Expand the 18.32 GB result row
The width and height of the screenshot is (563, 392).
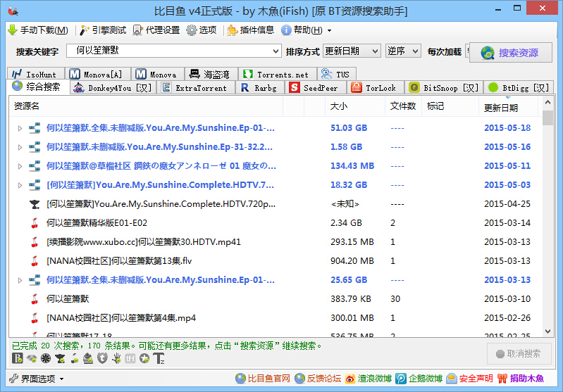tap(20, 185)
